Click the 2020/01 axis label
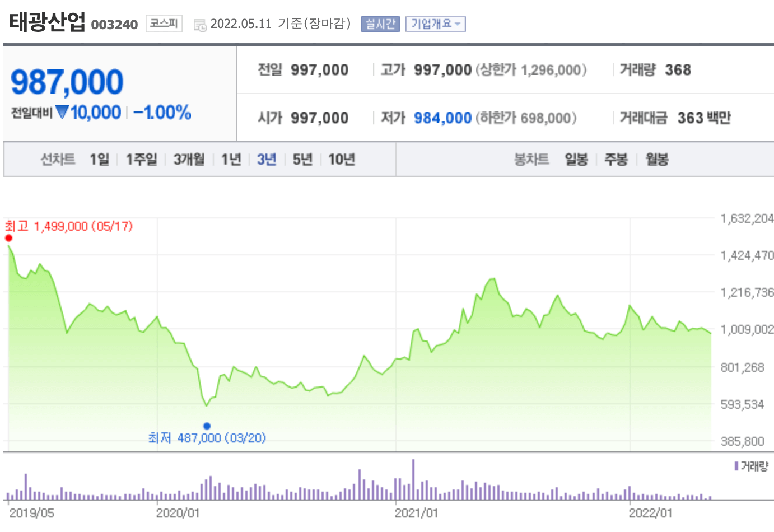The image size is (774, 532). 178,514
